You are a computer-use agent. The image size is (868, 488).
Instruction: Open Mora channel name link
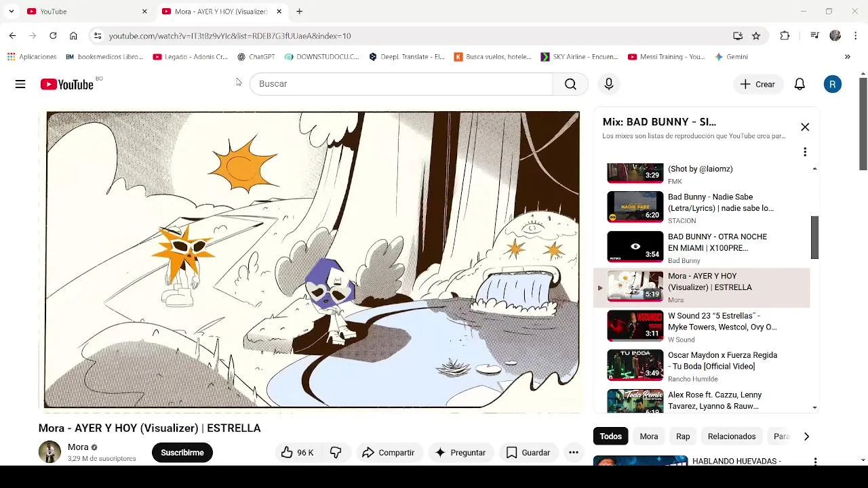pos(78,447)
